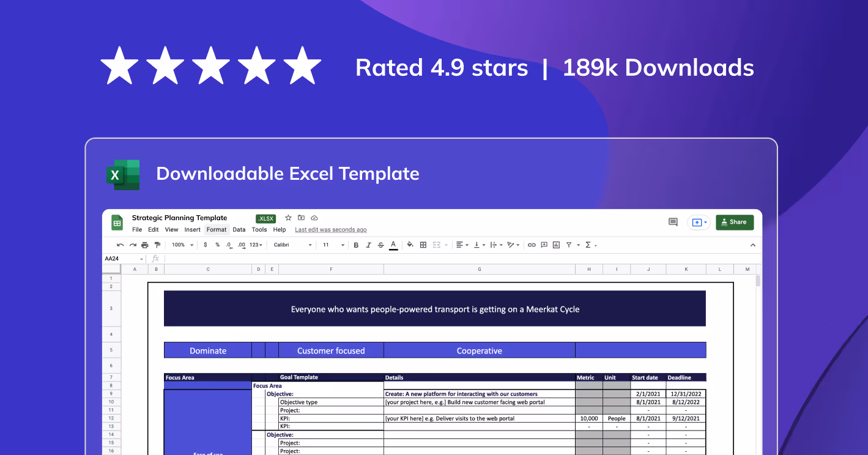The image size is (868, 455).
Task: Click the Excel logo icon
Action: tap(123, 175)
